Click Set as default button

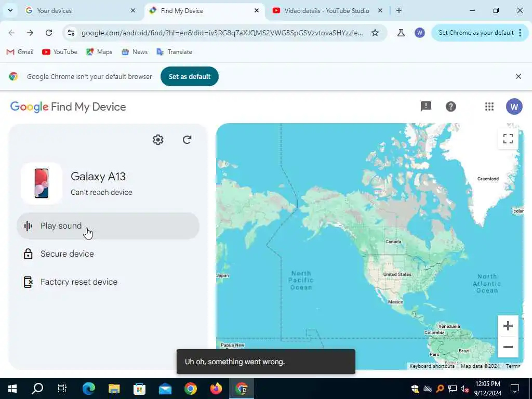(x=189, y=77)
